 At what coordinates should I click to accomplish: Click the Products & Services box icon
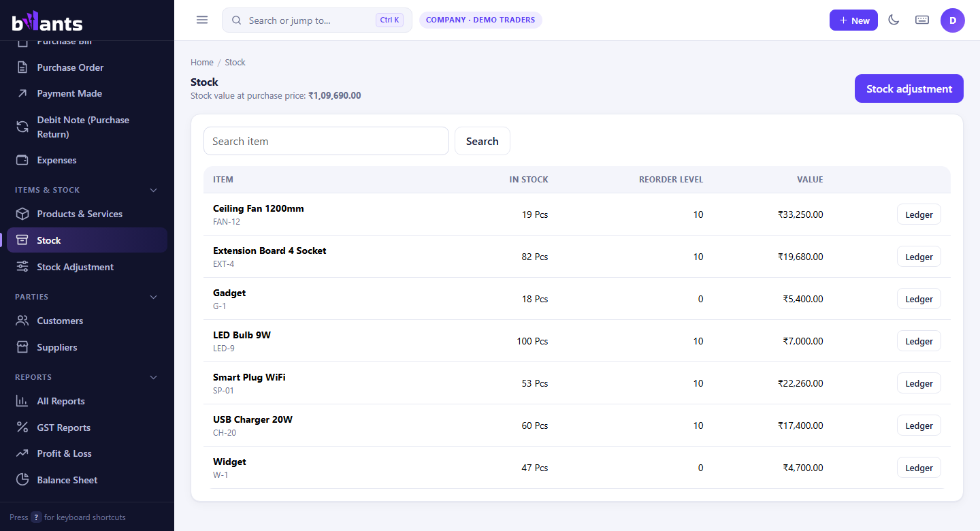pos(22,214)
